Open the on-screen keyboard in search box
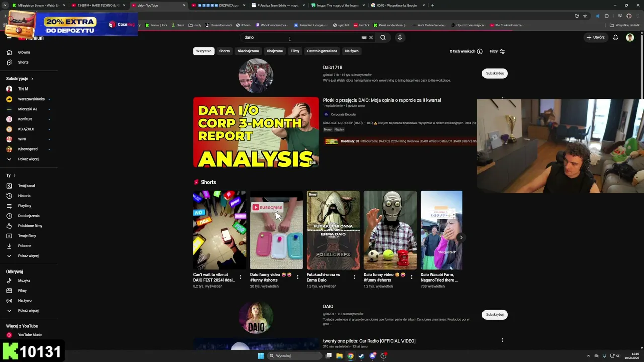The image size is (644, 362). tap(364, 37)
